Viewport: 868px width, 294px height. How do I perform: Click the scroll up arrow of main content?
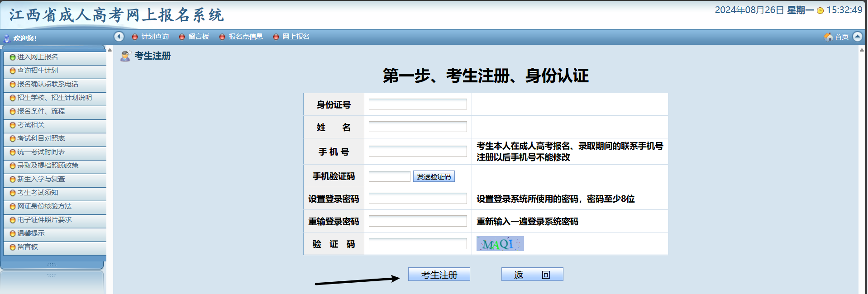[862, 50]
